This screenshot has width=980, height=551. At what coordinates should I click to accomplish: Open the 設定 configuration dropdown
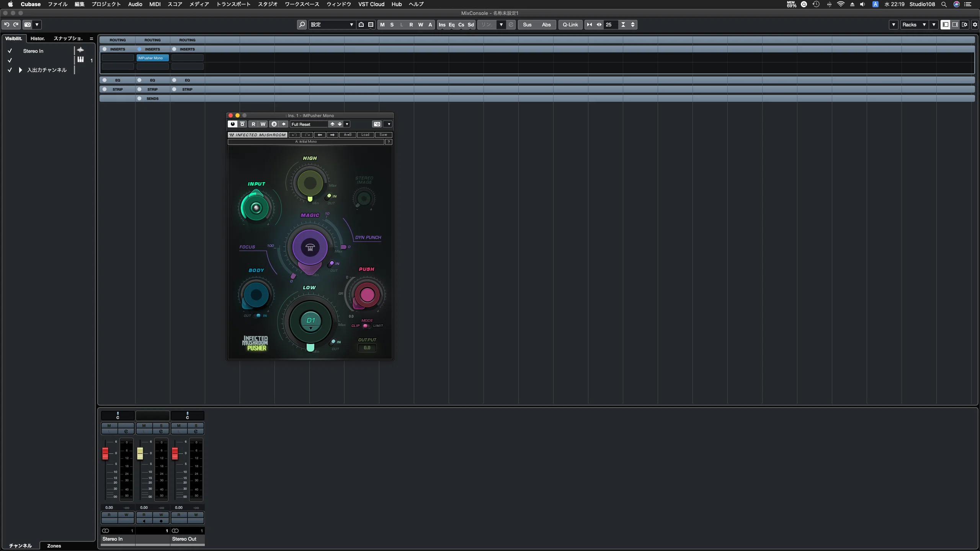(x=332, y=24)
